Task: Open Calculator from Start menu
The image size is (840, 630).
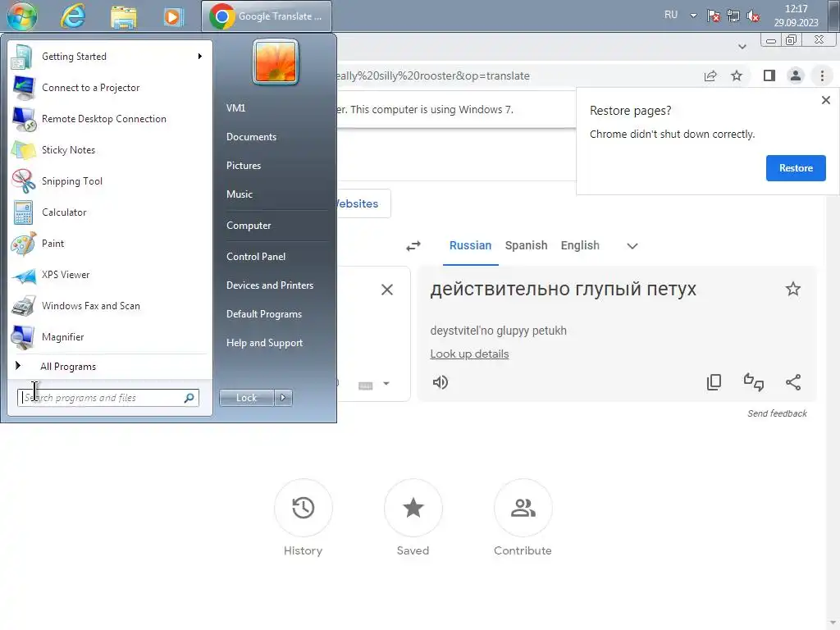Action: click(x=109, y=212)
